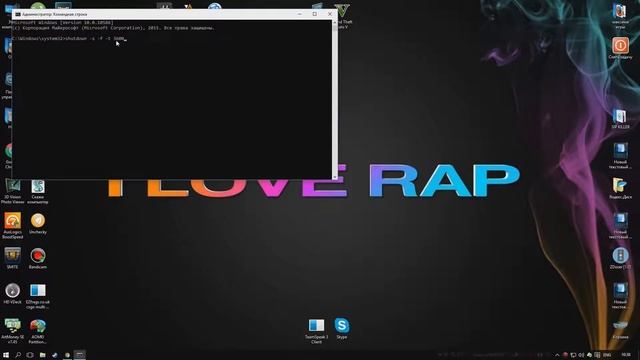The height and width of the screenshot is (360, 640).
Task: Launch Bandicam from the desktop
Action: 38,258
